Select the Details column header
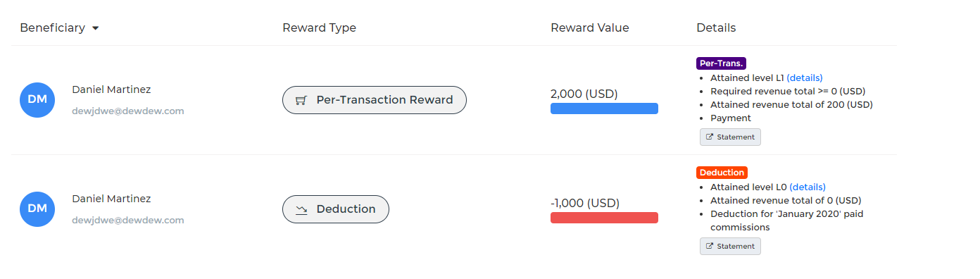 (x=716, y=28)
